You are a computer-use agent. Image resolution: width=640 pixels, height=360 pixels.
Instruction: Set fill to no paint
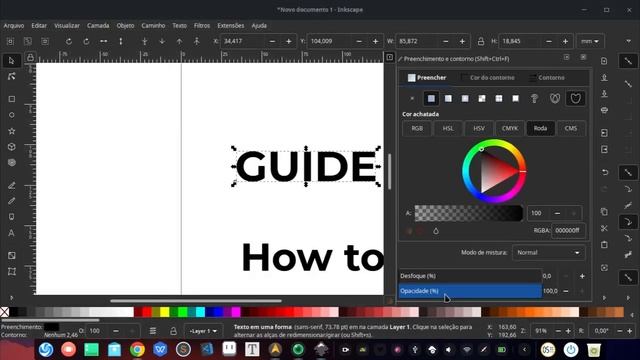pos(412,98)
